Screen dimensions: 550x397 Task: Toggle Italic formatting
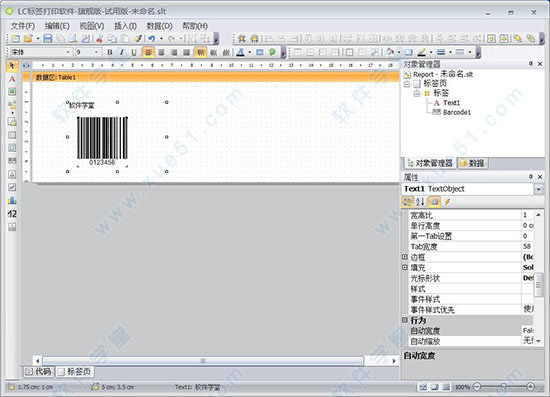[x=122, y=52]
